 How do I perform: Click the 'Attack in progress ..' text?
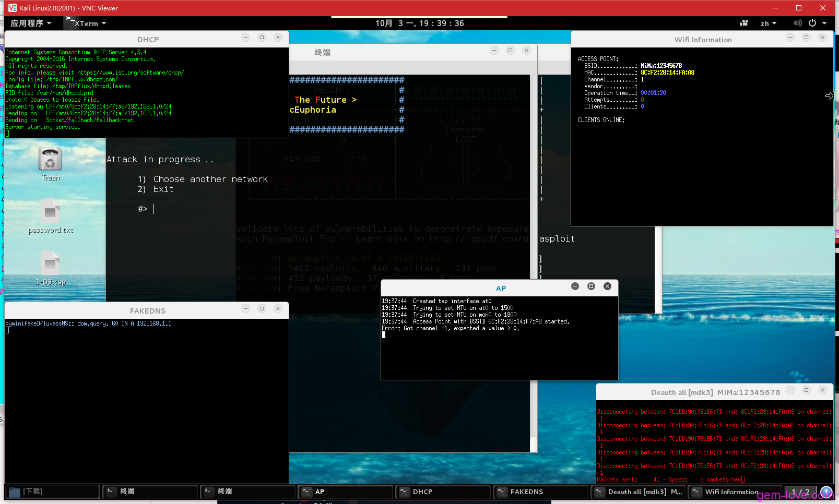pos(160,160)
